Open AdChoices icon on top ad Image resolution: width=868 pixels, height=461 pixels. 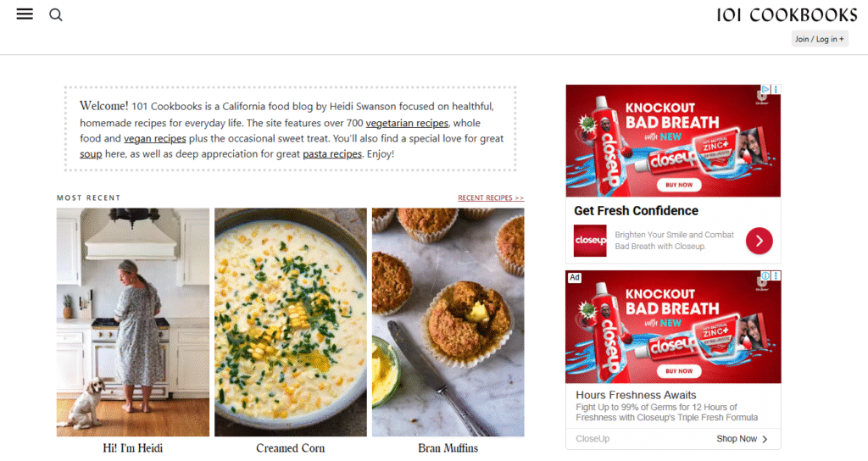pos(765,89)
